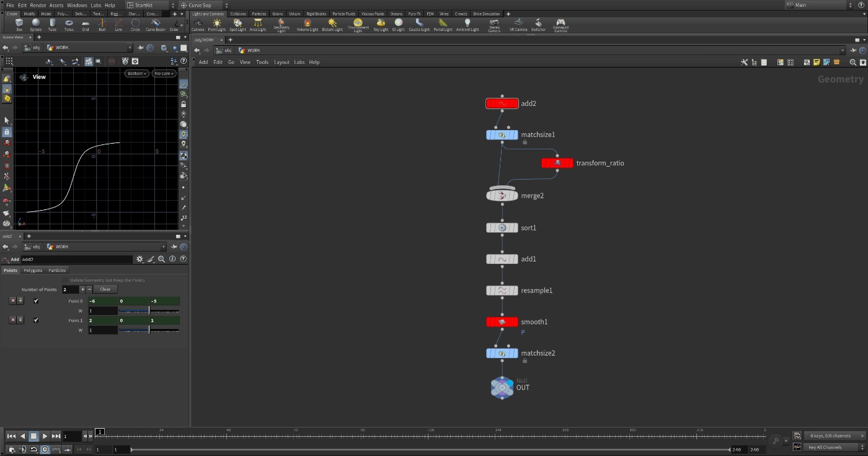Open the File menu

(10, 5)
